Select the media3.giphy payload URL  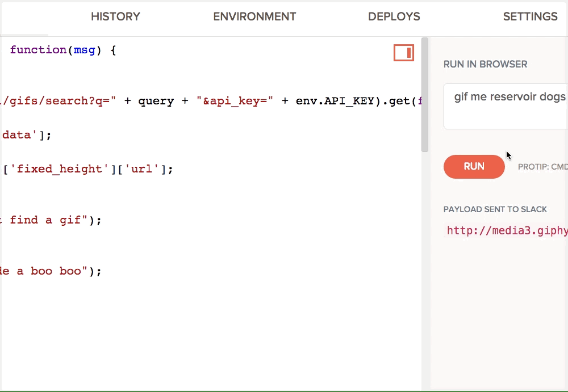tap(507, 230)
